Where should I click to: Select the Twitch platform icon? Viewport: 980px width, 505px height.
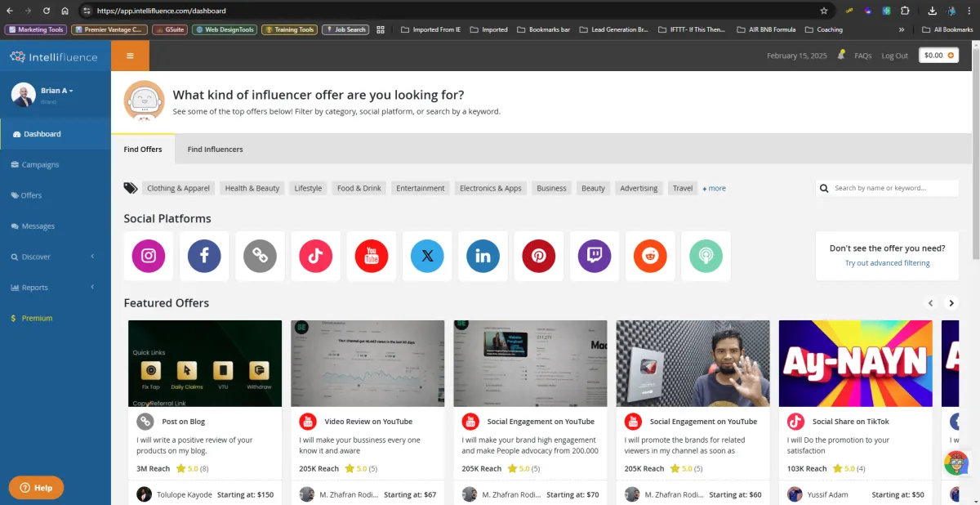click(x=595, y=256)
